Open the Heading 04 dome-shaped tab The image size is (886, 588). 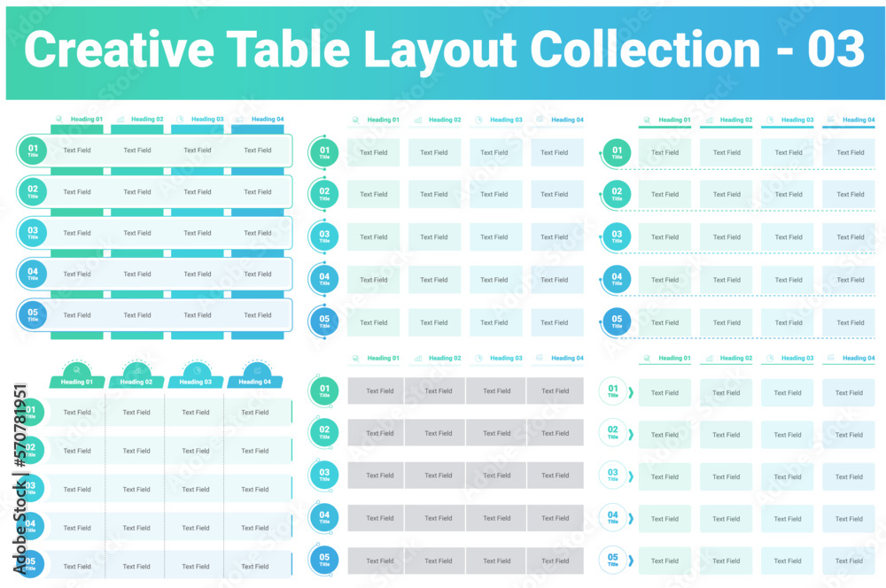[x=255, y=375]
